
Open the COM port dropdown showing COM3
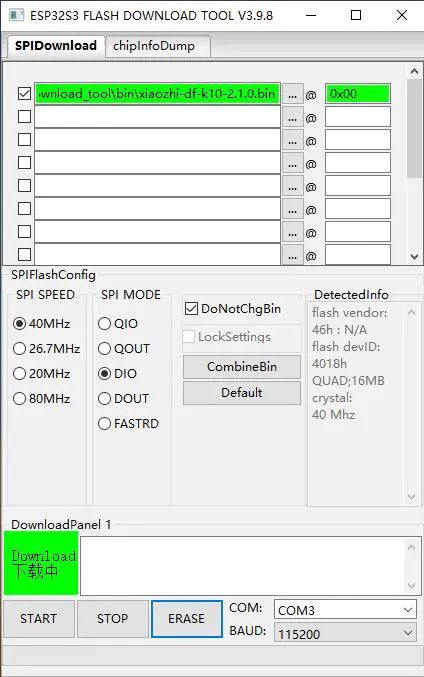345,610
